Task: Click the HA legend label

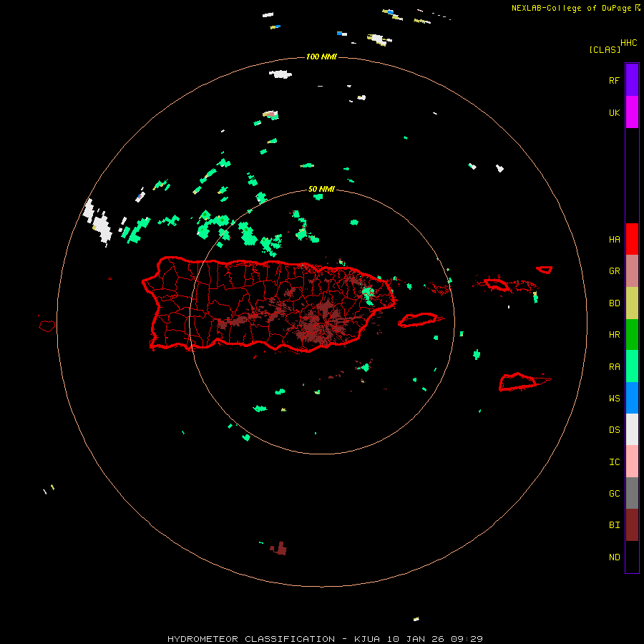Action: click(614, 239)
